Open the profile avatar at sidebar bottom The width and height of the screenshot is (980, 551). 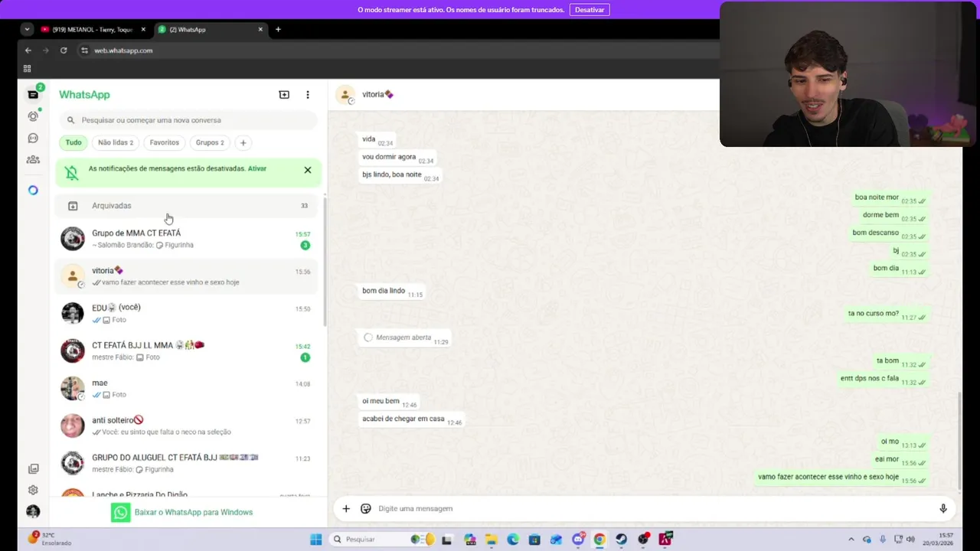(x=33, y=511)
